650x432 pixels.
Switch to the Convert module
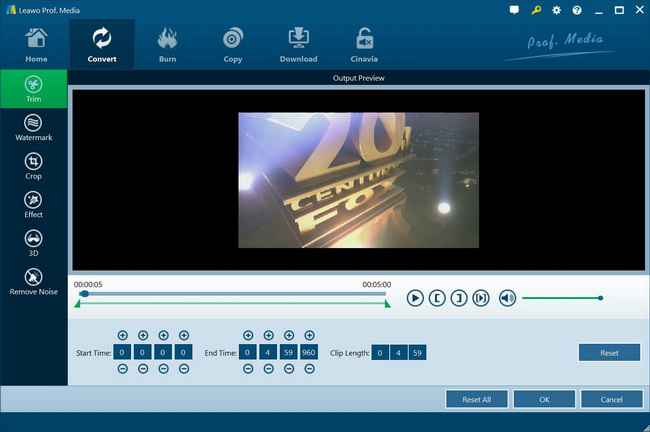(102, 44)
